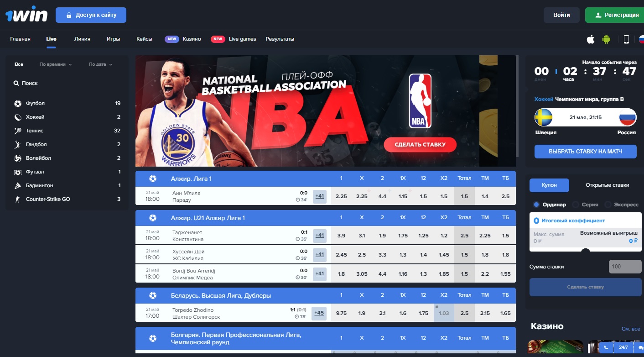
Task: Click the ball icon in Алжир. Лига 1 header
Action: [153, 178]
